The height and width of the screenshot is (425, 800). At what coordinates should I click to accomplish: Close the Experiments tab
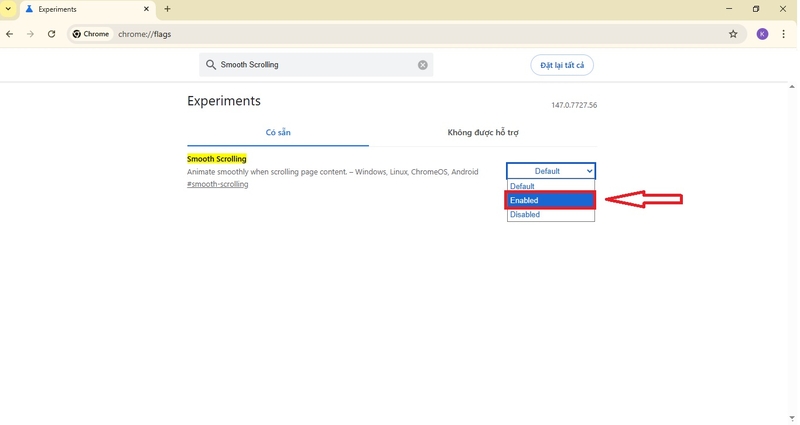(146, 9)
